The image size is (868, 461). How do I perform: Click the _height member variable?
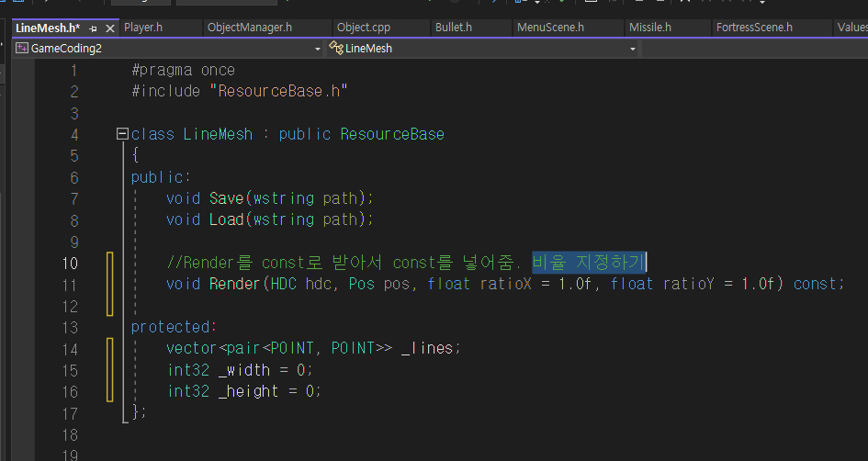point(248,391)
